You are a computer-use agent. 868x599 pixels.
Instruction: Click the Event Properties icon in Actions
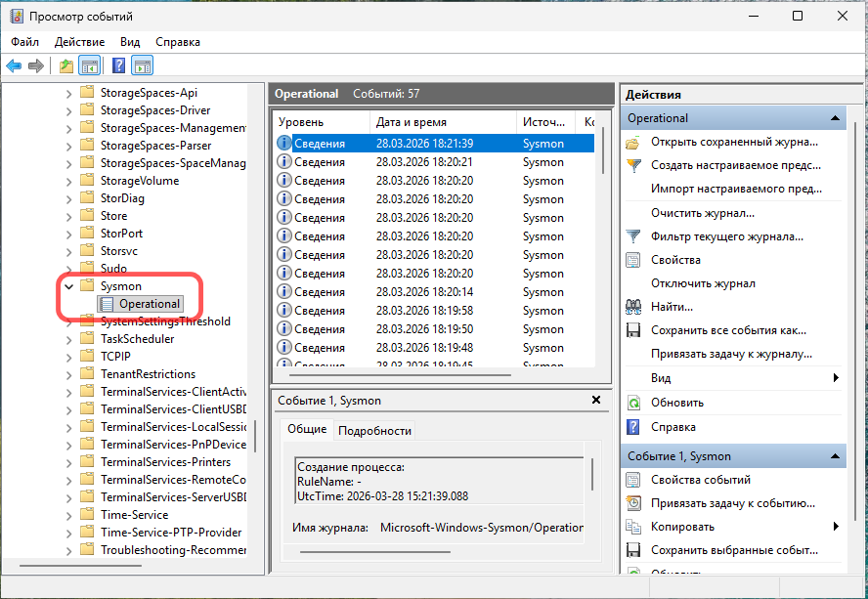(633, 480)
